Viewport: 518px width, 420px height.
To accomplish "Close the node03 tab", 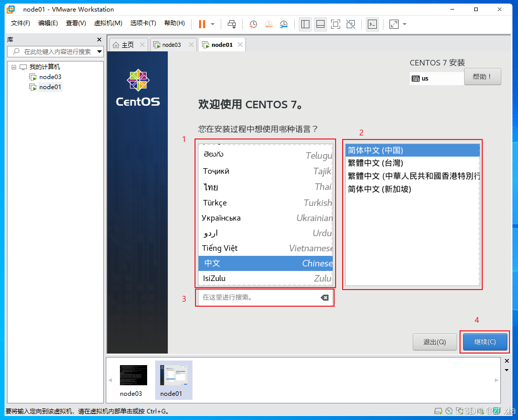I will pyautogui.click(x=191, y=45).
